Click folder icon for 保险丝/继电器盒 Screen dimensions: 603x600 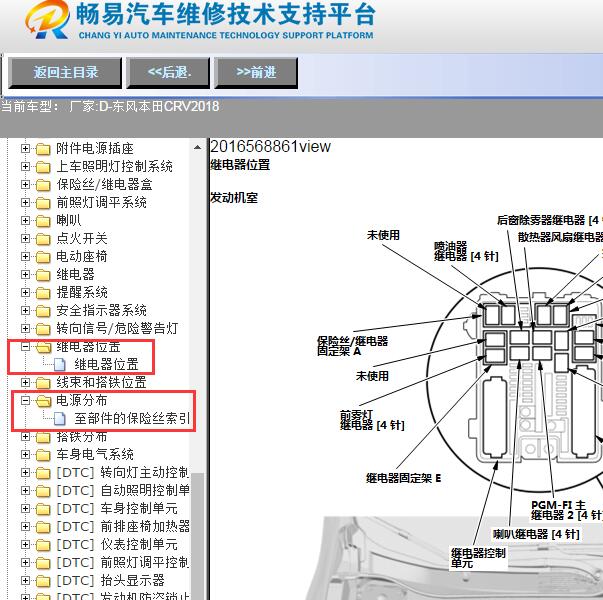pos(43,185)
